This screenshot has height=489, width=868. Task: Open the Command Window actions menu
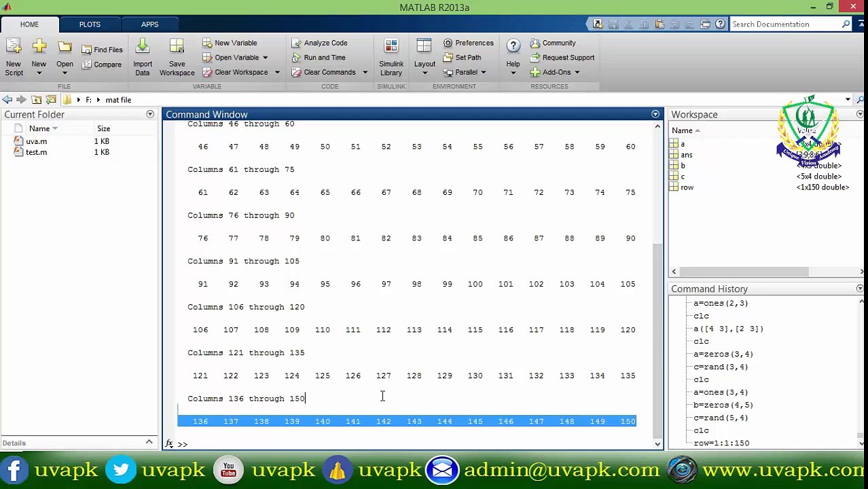coord(655,115)
